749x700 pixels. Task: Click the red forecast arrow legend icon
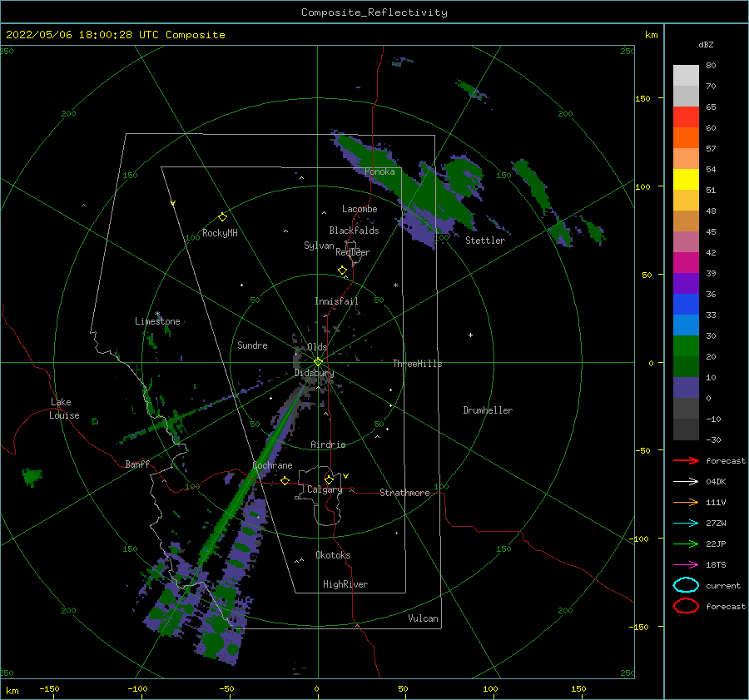tap(686, 460)
